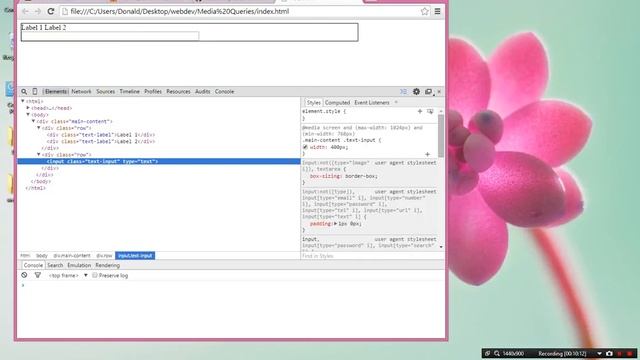Collapse the body node
The width and height of the screenshot is (640, 360).
pos(28,114)
